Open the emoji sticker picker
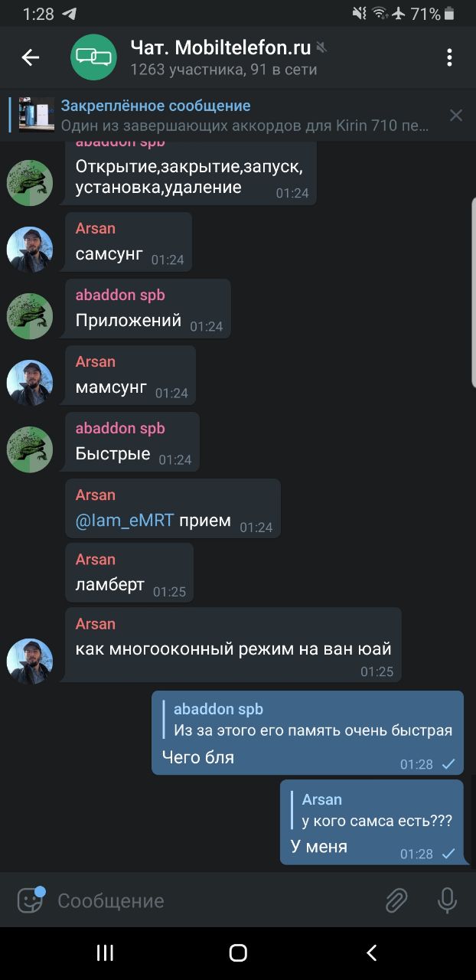Viewport: 476px width, 980px height. coord(31,900)
